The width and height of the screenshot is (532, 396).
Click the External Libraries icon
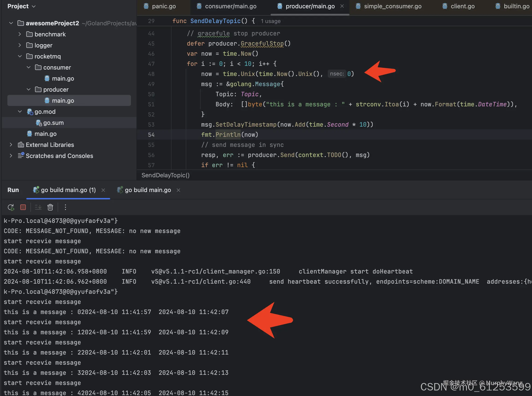coord(21,145)
